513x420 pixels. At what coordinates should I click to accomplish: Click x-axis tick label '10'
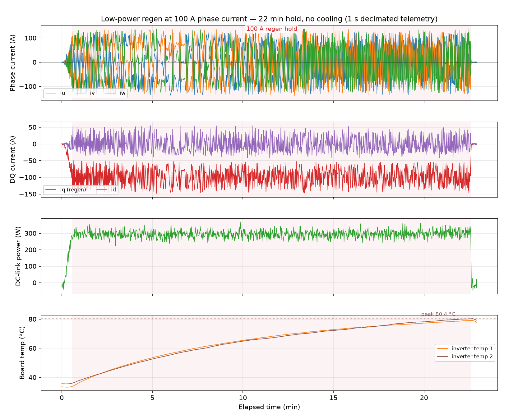pos(243,398)
